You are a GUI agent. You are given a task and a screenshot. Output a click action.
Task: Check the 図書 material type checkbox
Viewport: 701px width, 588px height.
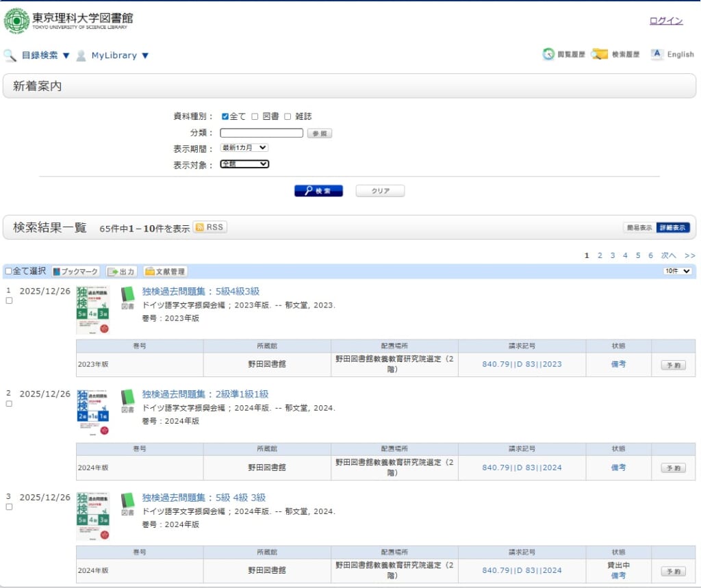(255, 116)
